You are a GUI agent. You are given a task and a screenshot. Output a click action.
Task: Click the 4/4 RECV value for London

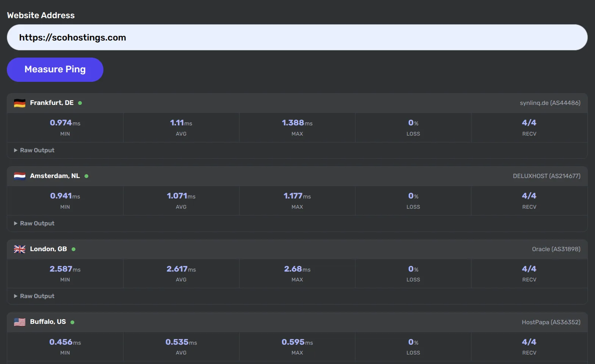click(529, 269)
